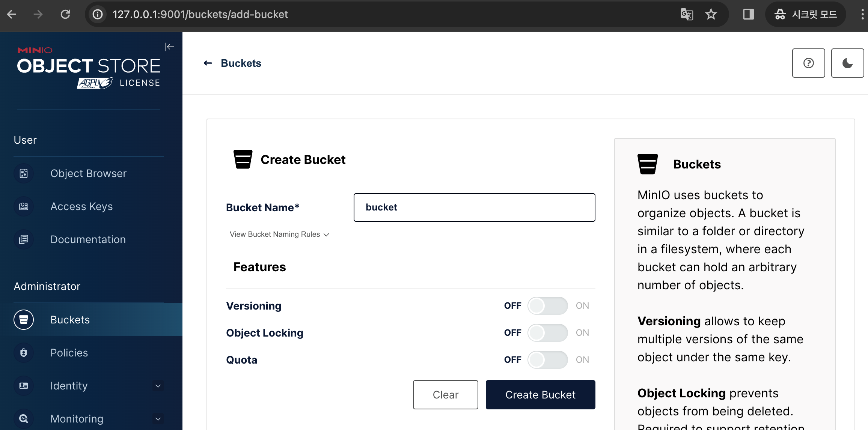Expand the Identity submenu chevron
This screenshot has width=868, height=430.
(158, 386)
